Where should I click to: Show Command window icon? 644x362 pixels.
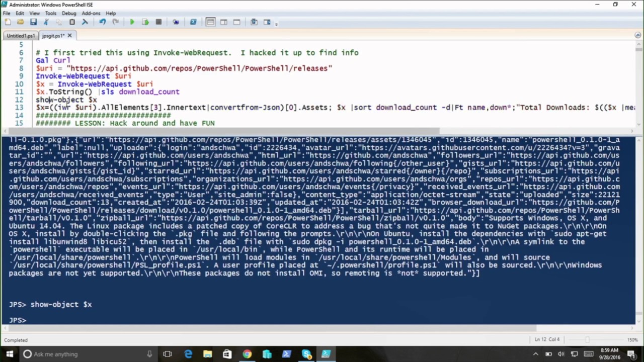click(x=254, y=22)
